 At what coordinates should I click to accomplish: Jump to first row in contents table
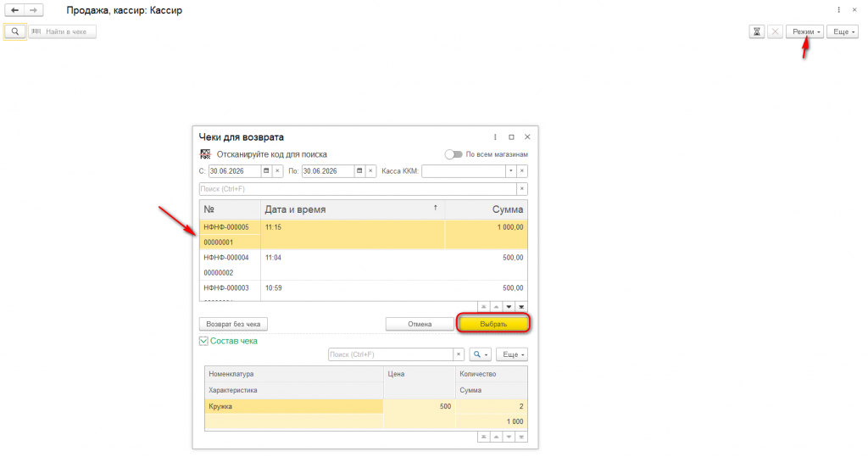point(483,437)
